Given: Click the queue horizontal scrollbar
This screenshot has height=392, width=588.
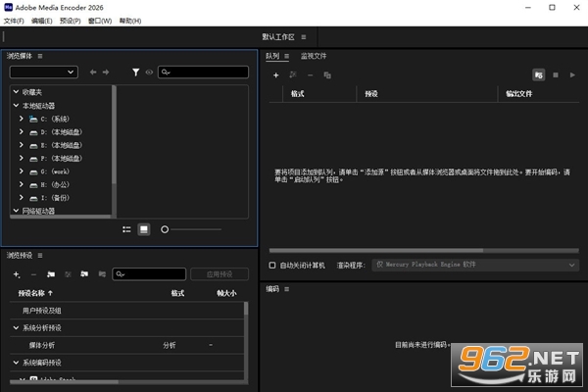Looking at the screenshot, I should (376, 250).
